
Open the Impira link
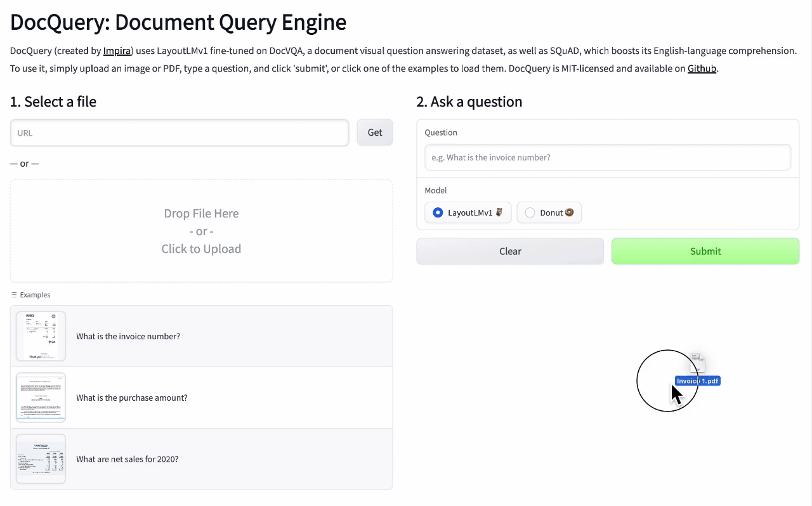[x=117, y=51]
